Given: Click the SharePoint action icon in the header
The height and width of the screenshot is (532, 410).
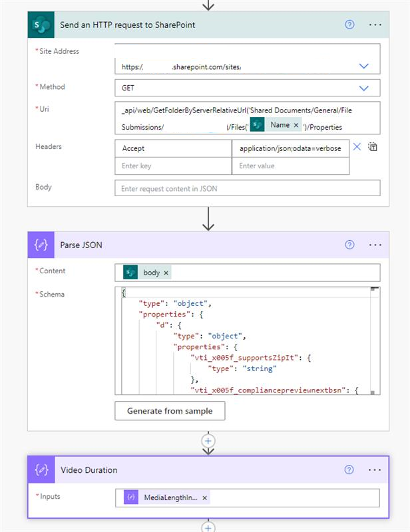Looking at the screenshot, I should pyautogui.click(x=41, y=25).
